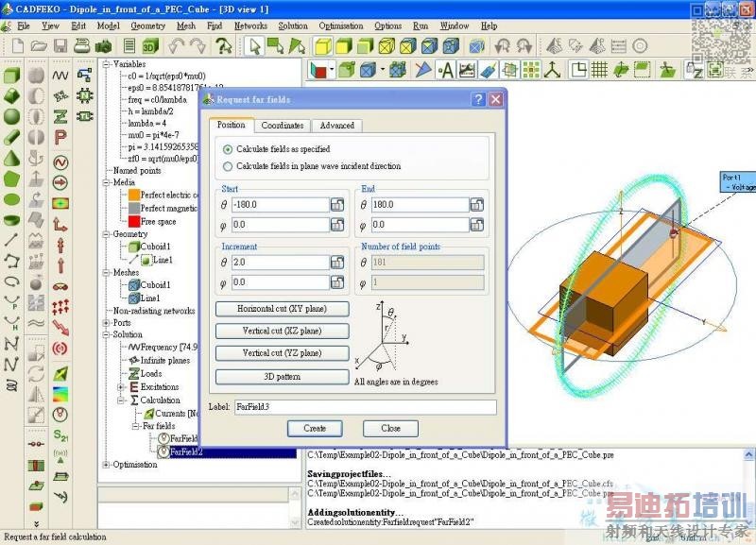The image size is (756, 545).
Task: Open the Geometry menu
Action: (x=147, y=26)
